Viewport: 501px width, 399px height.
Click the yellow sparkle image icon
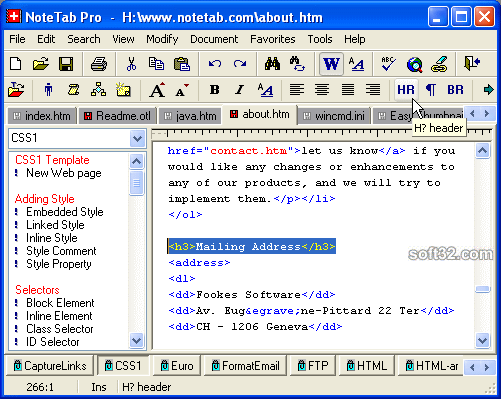(x=123, y=89)
